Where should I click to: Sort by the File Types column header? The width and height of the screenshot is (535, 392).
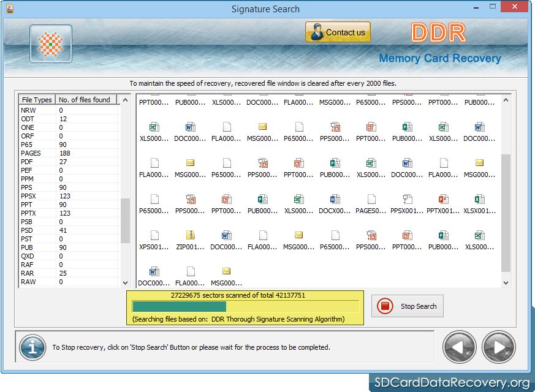tap(37, 100)
